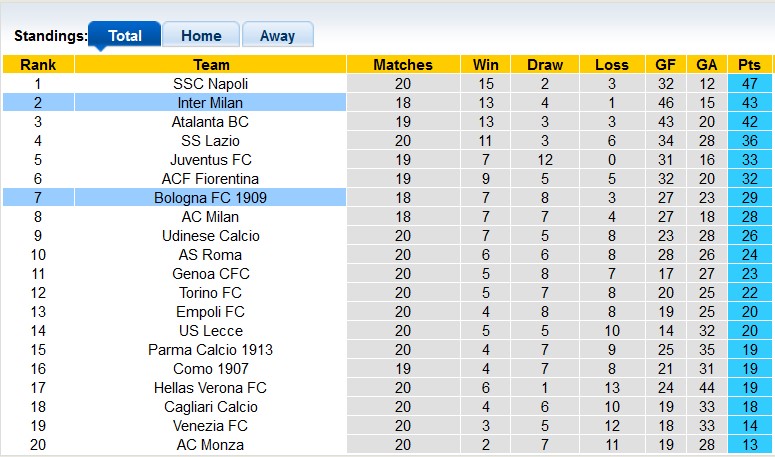The width and height of the screenshot is (775, 457).
Task: Open the Juventus FC team entry
Action: (x=211, y=160)
